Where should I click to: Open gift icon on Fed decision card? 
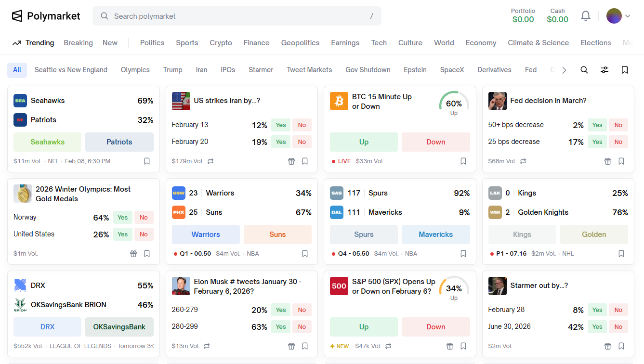click(608, 161)
